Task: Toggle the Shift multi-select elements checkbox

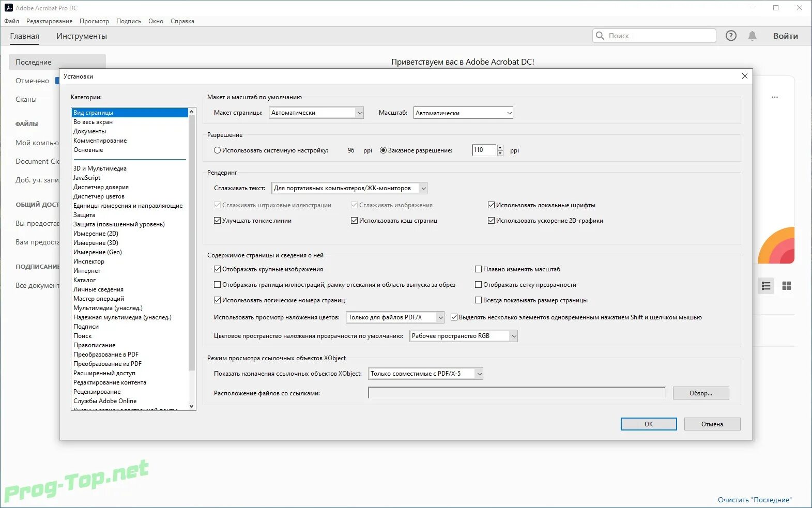Action: coord(454,317)
